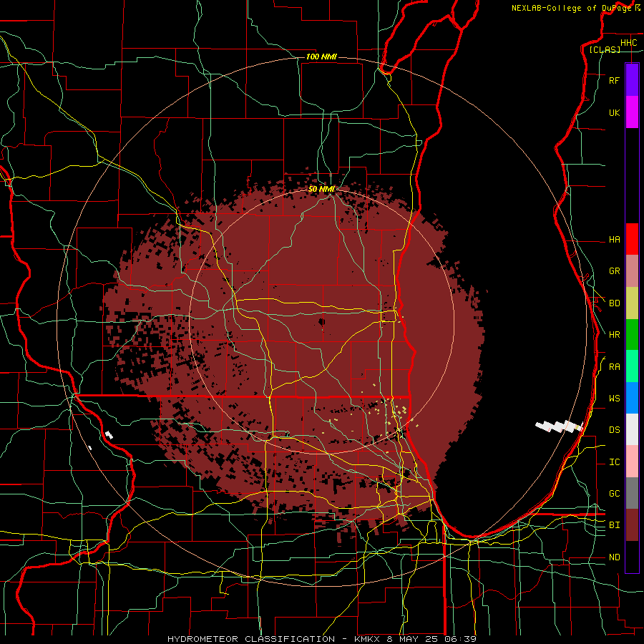The image size is (644, 644).
Task: Pick the bright green RA legend swatch
Action: point(632,366)
